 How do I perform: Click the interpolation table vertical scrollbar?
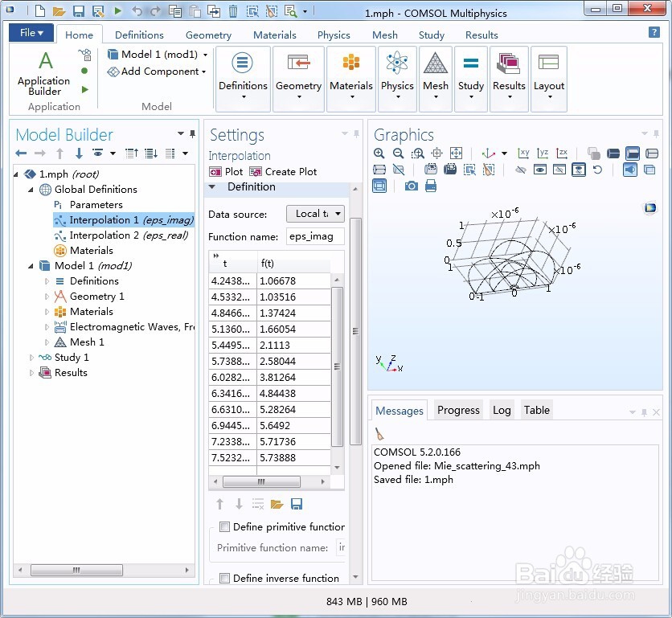(x=338, y=366)
